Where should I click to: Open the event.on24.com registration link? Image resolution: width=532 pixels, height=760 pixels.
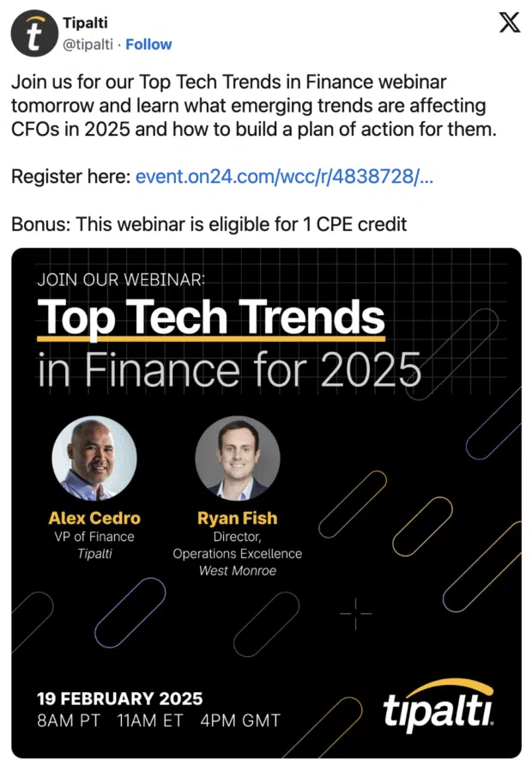coord(283,177)
